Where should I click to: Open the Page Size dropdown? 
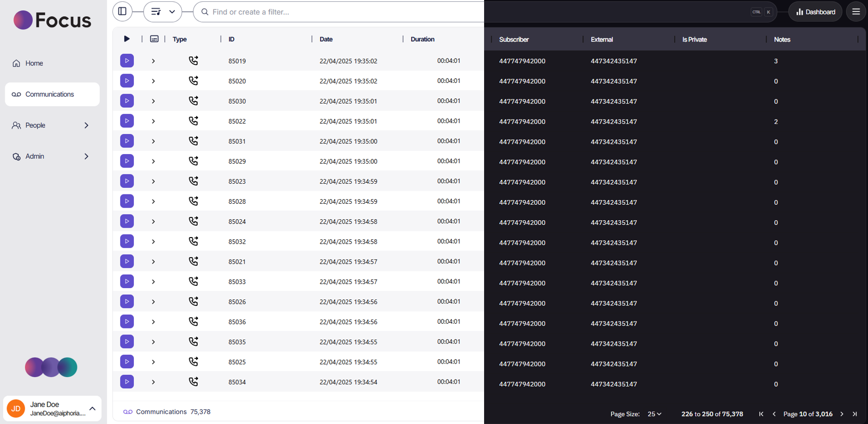coord(654,414)
